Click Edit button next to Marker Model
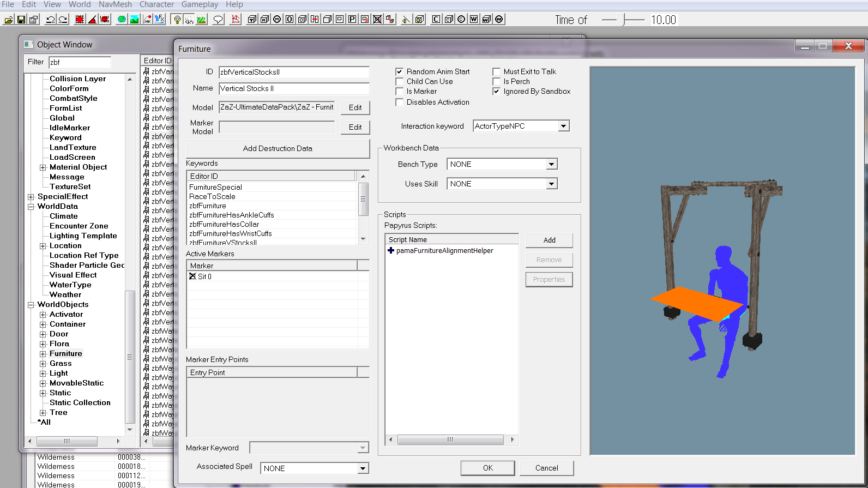Image resolution: width=868 pixels, height=488 pixels. (355, 127)
